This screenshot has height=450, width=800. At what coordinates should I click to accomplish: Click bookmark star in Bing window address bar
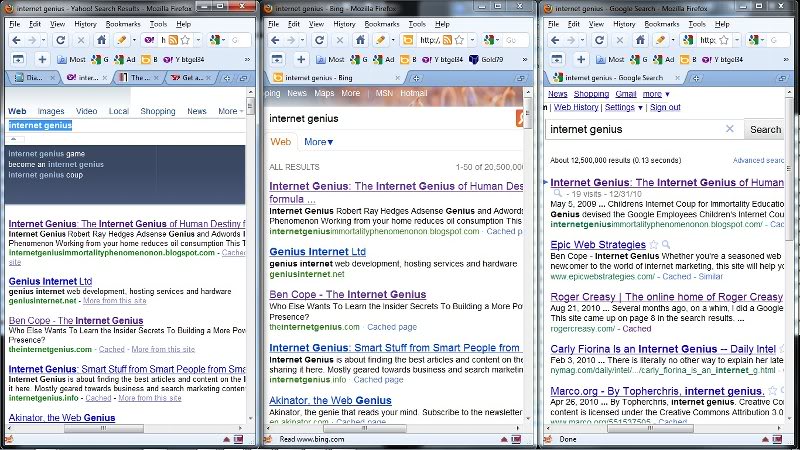(459, 40)
